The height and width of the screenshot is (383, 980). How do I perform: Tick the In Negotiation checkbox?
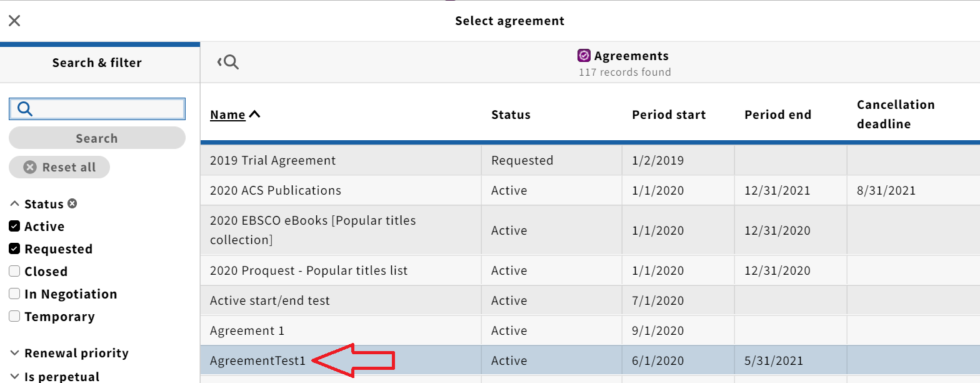[14, 294]
